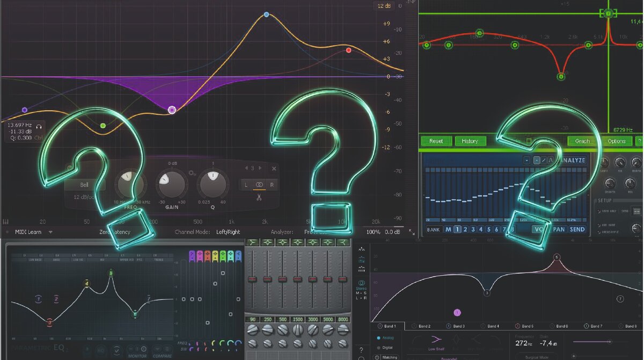
Task: Open the piano keyboard display icon
Action: [x=6, y=221]
